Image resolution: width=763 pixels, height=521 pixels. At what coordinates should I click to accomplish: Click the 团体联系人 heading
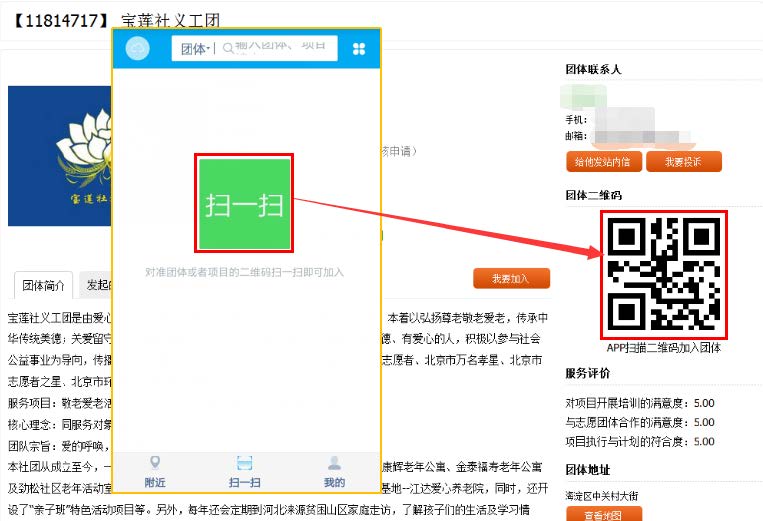[593, 69]
